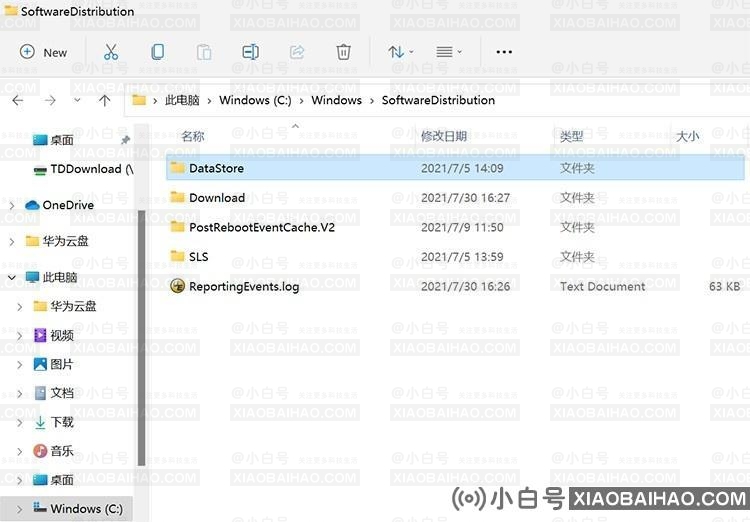Open pinned 桌面 in quick access
This screenshot has height=522, width=750.
click(x=62, y=140)
